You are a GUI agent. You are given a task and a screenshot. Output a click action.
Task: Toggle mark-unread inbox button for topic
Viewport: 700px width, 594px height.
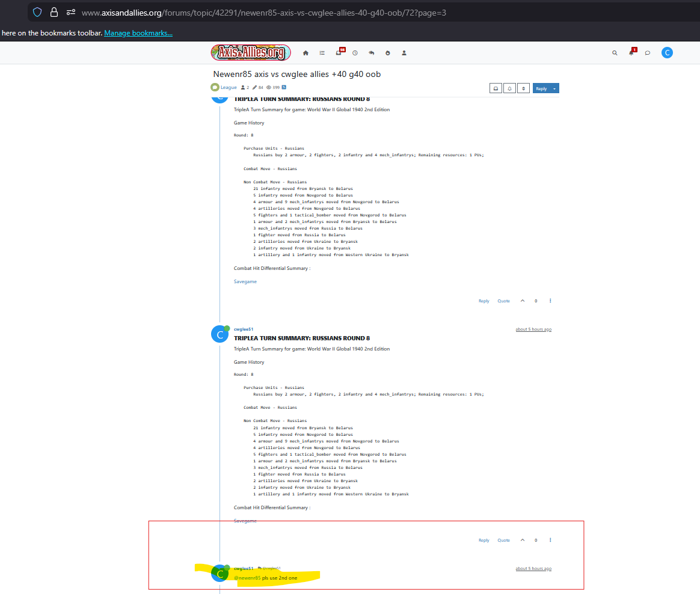[496, 88]
